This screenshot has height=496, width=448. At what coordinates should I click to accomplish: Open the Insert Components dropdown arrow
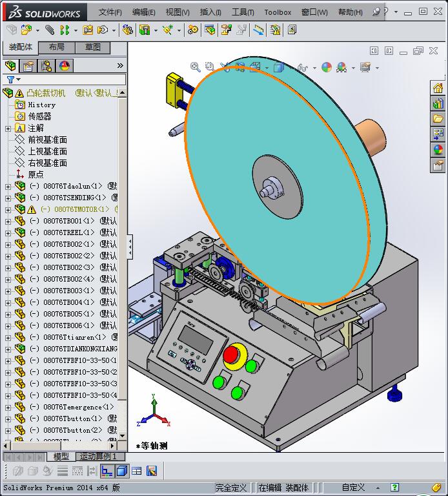37,31
